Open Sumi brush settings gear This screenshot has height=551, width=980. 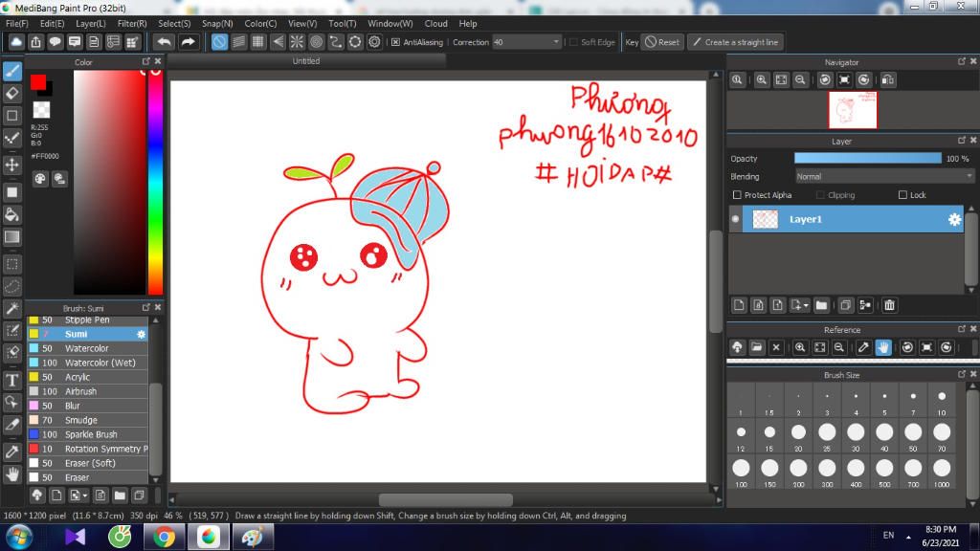(x=142, y=334)
